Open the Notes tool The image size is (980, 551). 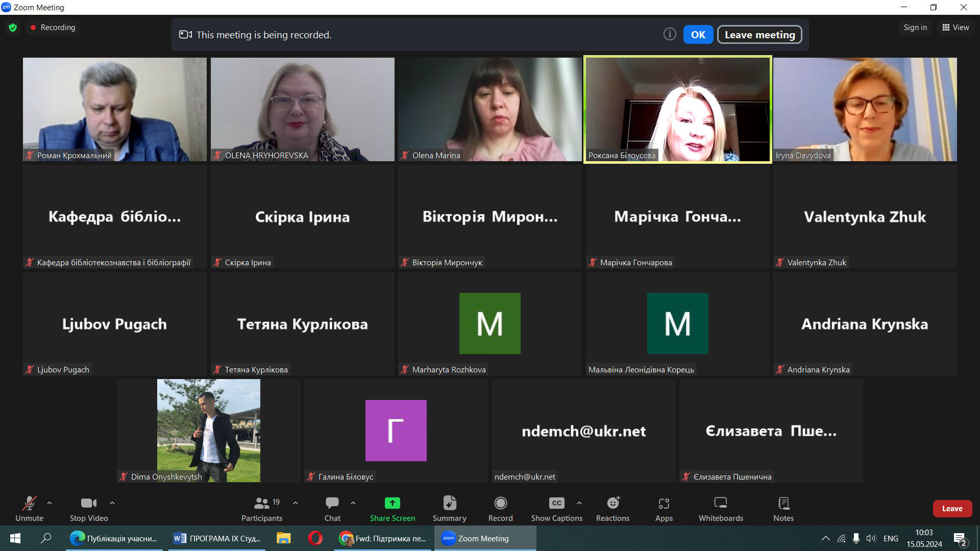[783, 509]
